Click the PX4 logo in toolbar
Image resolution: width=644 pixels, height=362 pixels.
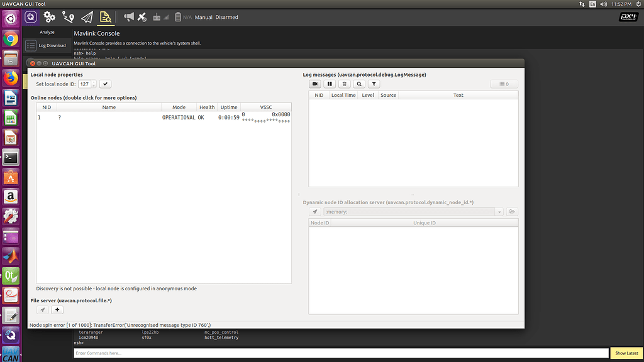(628, 17)
